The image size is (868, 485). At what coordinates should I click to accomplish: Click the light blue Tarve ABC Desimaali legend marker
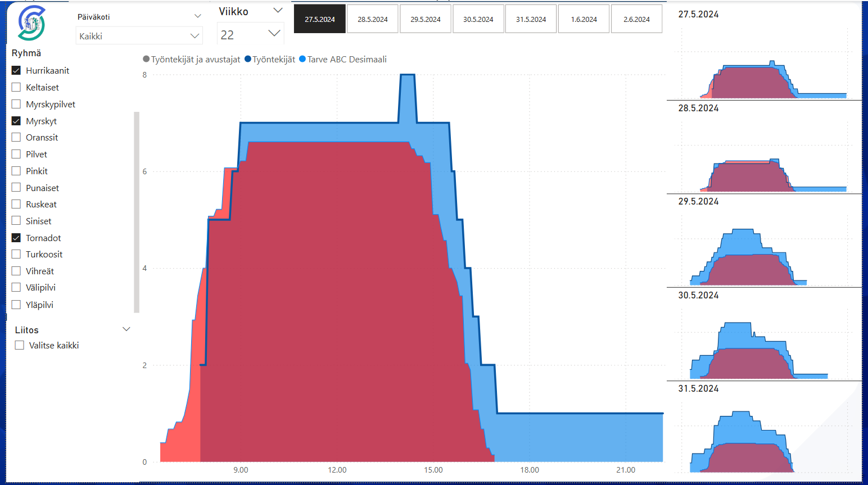click(x=302, y=60)
